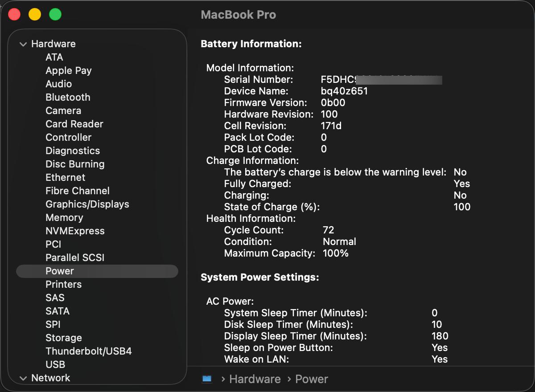
Task: Select the Camera sidebar item
Action: 63,110
